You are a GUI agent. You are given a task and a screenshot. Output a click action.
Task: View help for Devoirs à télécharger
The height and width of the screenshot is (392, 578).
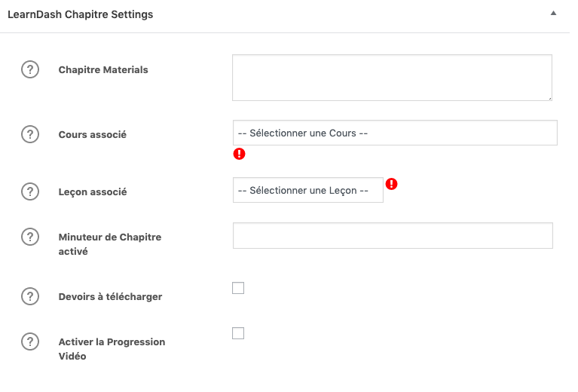click(30, 296)
